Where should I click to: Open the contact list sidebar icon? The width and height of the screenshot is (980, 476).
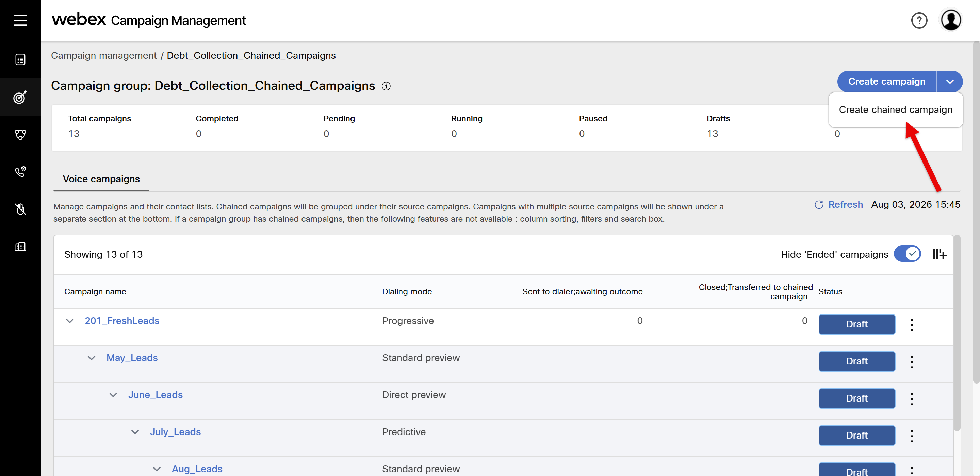[x=20, y=60]
